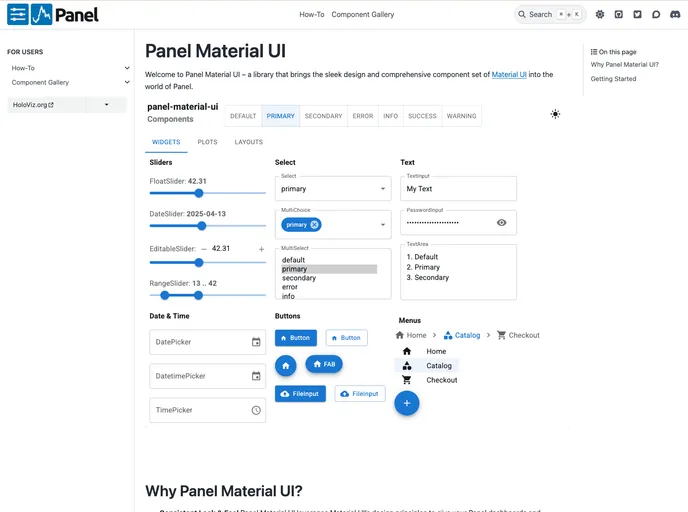
Task: Select the PRIMARY color option
Action: coord(280,116)
